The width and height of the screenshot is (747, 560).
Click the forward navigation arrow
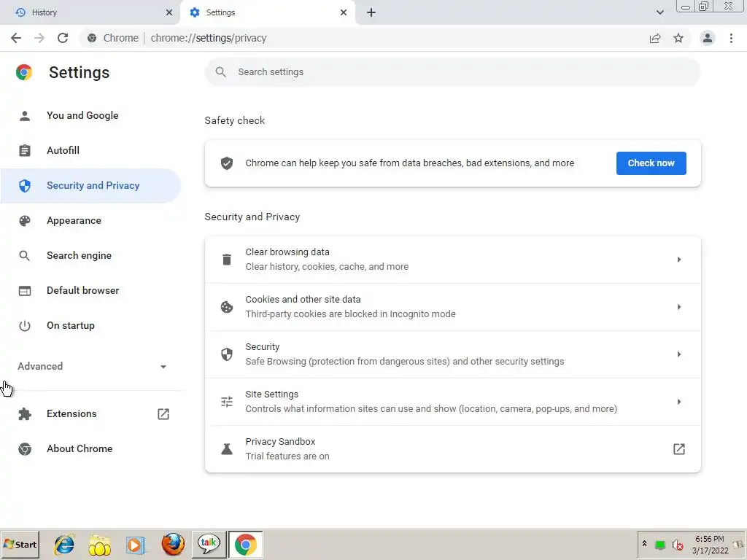tap(39, 38)
